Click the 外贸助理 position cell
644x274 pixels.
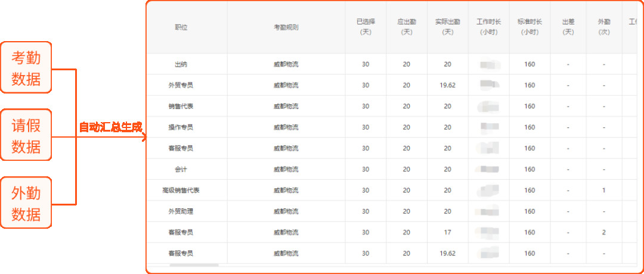181,211
